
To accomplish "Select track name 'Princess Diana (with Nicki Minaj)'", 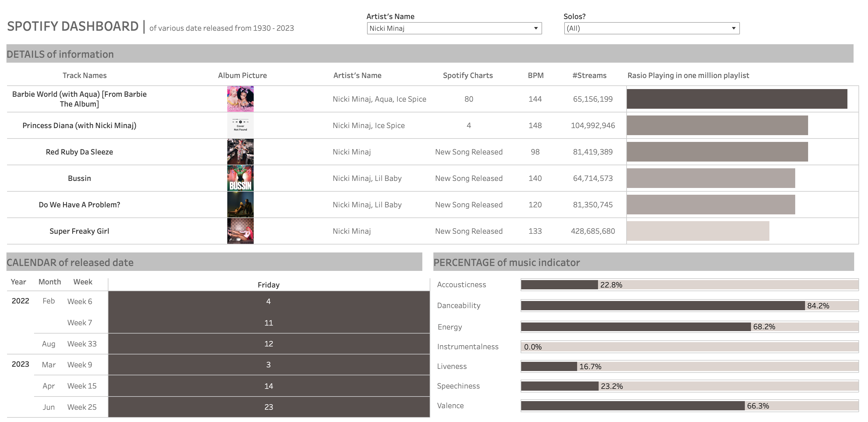I will [79, 125].
